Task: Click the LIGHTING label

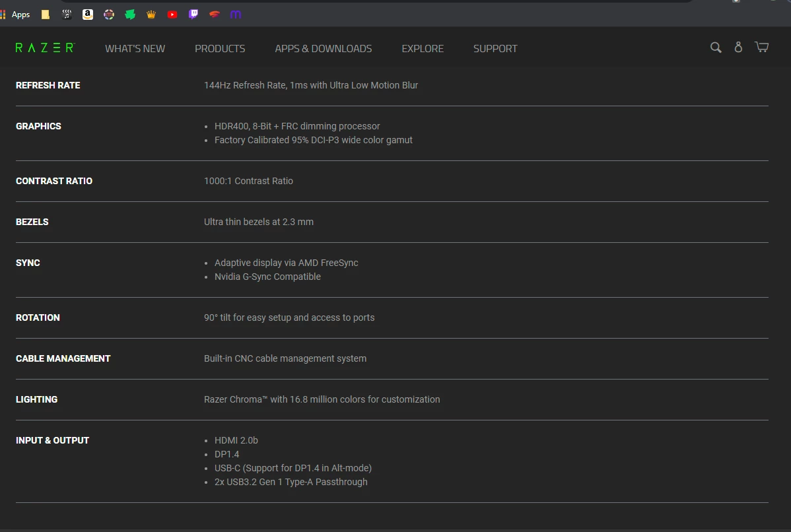Action: [x=37, y=399]
